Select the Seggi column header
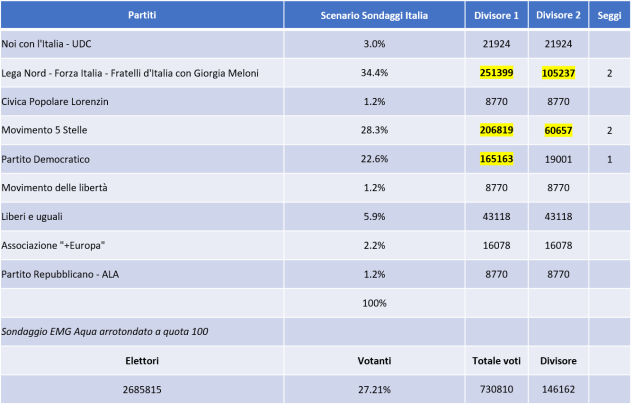This screenshot has width=633, height=405. [x=609, y=15]
